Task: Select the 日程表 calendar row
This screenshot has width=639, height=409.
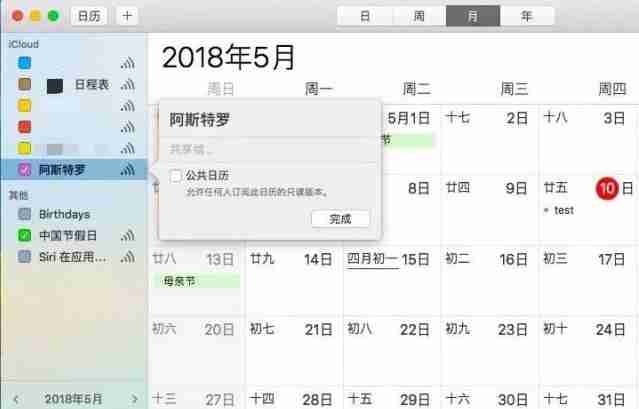Action: tap(74, 84)
